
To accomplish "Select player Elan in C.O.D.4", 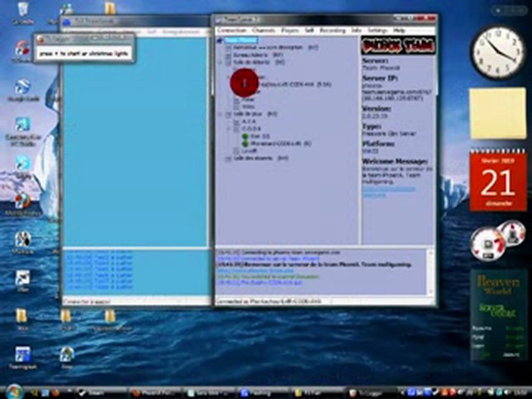I will [260, 136].
